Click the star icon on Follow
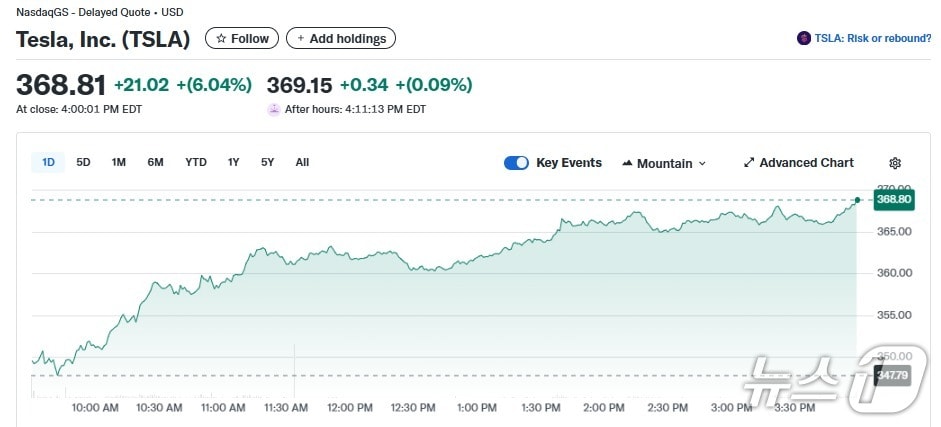 (x=221, y=39)
